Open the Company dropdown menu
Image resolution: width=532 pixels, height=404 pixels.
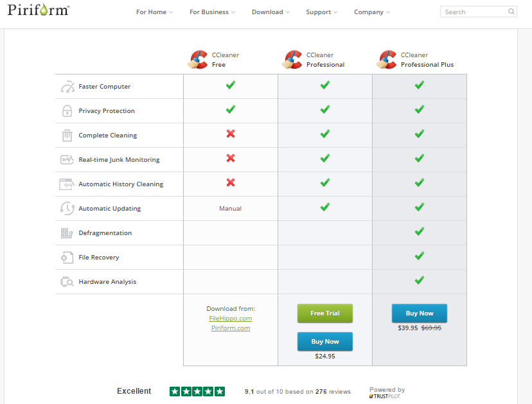(372, 12)
